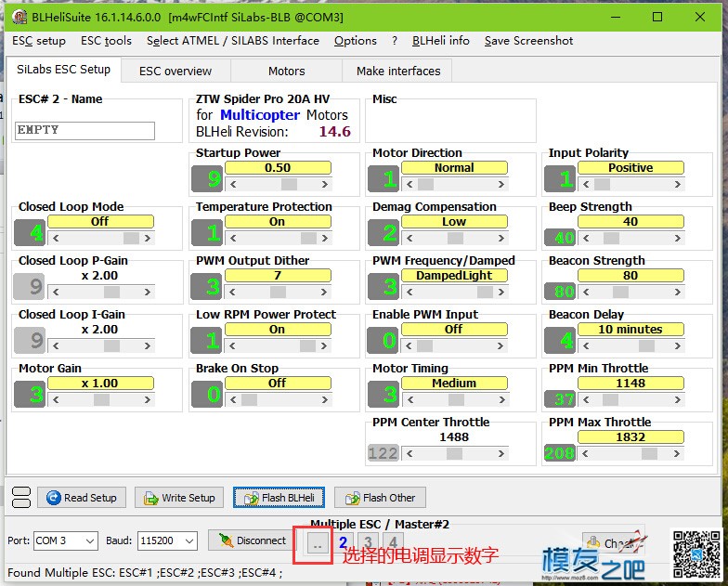
Task: Click the Flash BLHeli button
Action: pyautogui.click(x=279, y=498)
